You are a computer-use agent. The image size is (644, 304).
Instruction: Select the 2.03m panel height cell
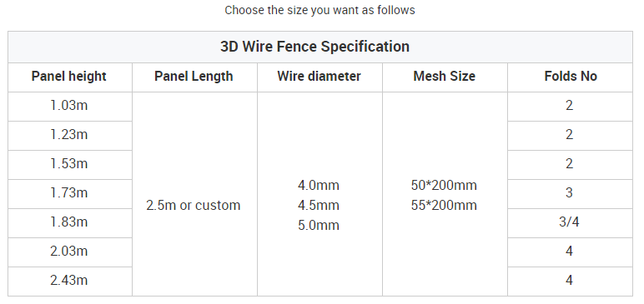(x=69, y=252)
